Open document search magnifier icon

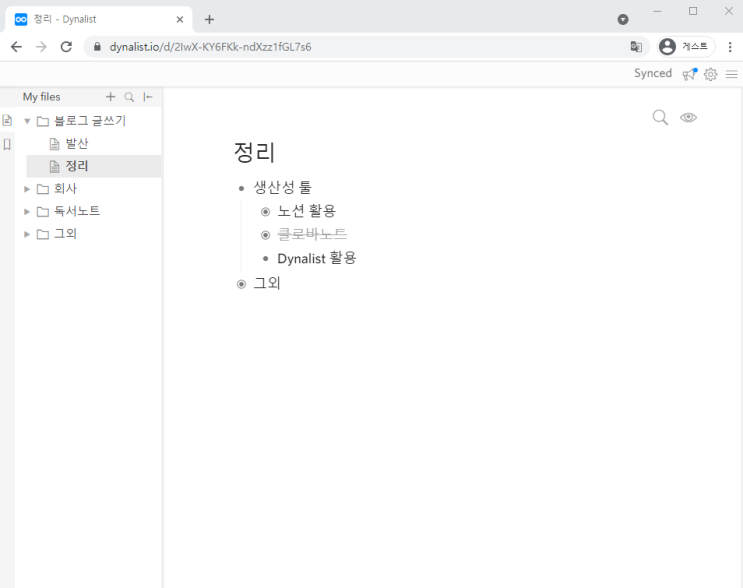pos(660,117)
